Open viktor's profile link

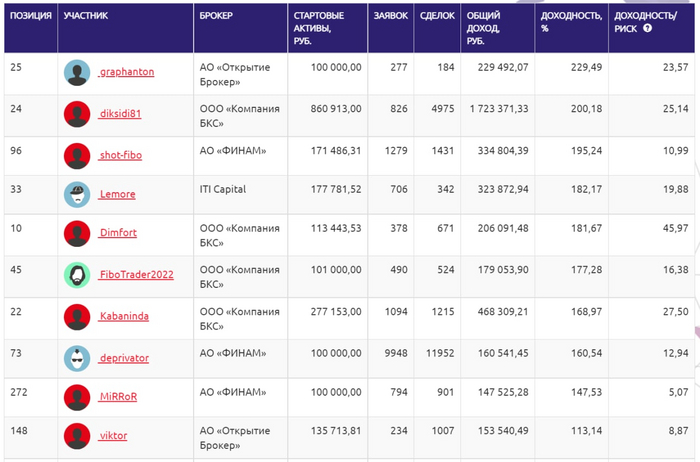pos(113,437)
